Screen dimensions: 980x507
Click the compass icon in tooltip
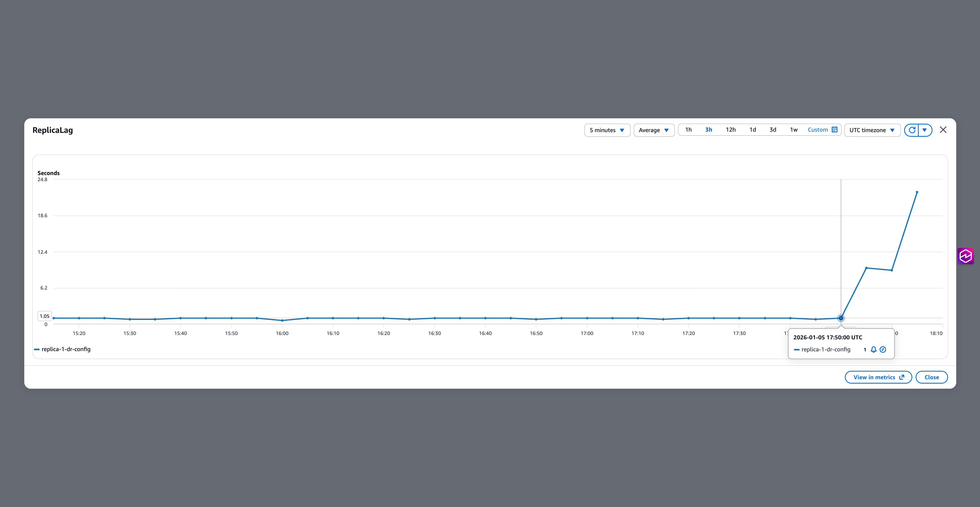883,349
